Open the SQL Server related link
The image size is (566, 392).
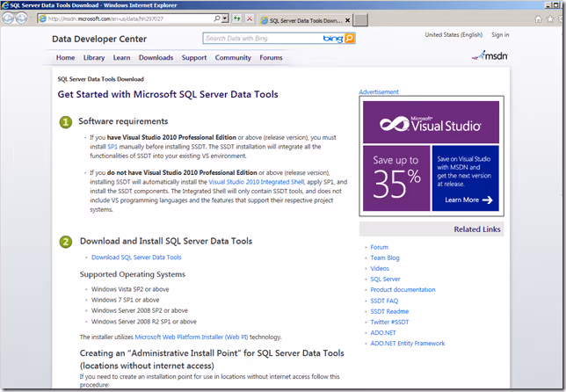[385, 279]
